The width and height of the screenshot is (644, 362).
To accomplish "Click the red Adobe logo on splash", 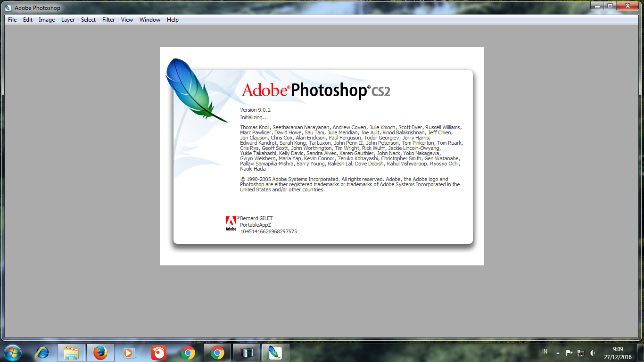I will pos(231,223).
